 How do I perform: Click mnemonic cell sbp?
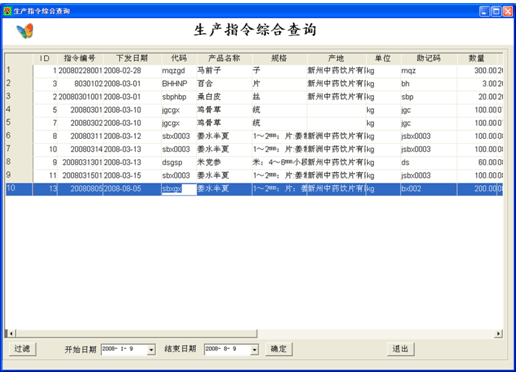[429, 97]
